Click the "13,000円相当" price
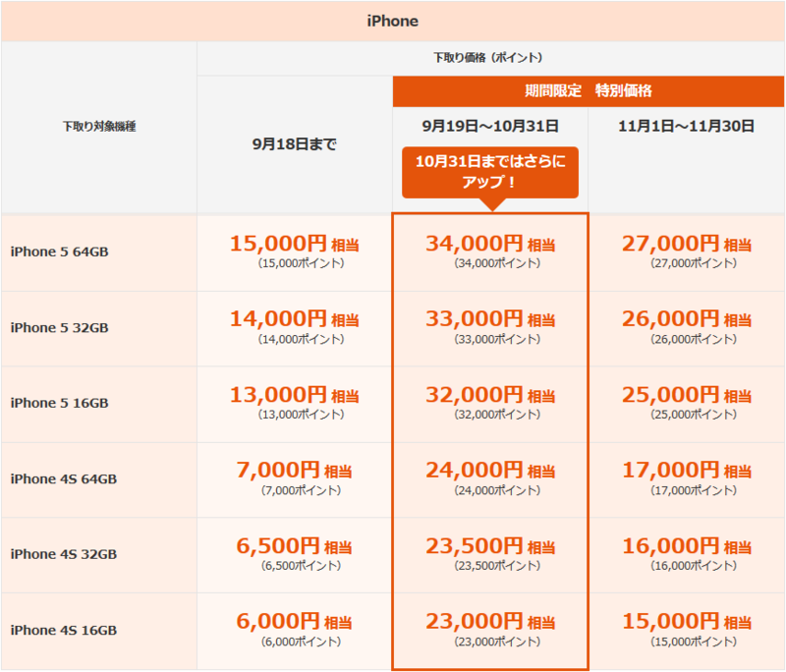Image resolution: width=786 pixels, height=672 pixels. tap(294, 395)
